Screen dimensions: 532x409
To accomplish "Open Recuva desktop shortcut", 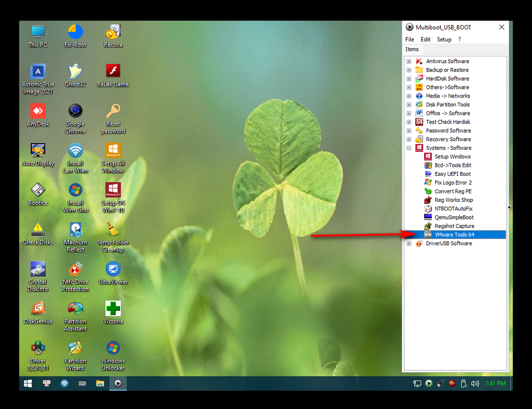I will [113, 36].
